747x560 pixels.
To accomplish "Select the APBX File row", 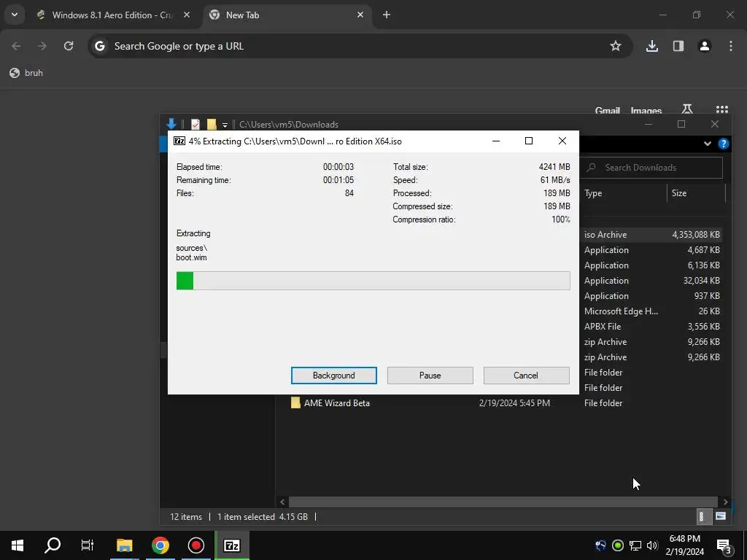I will click(x=651, y=326).
